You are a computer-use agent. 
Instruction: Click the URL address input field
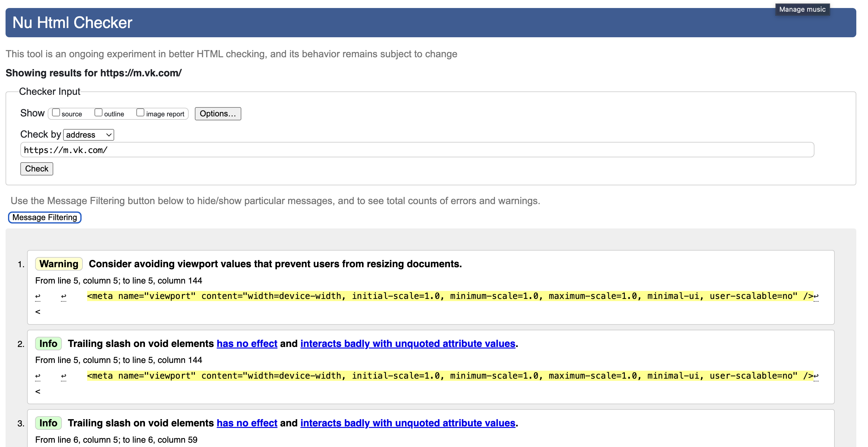417,150
